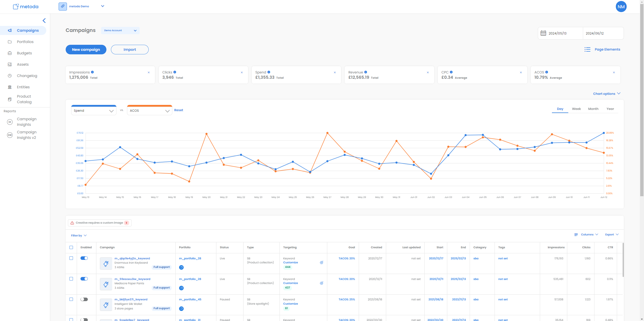Click the Creative requires custom image warning
This screenshot has height=321, width=644.
100,223
